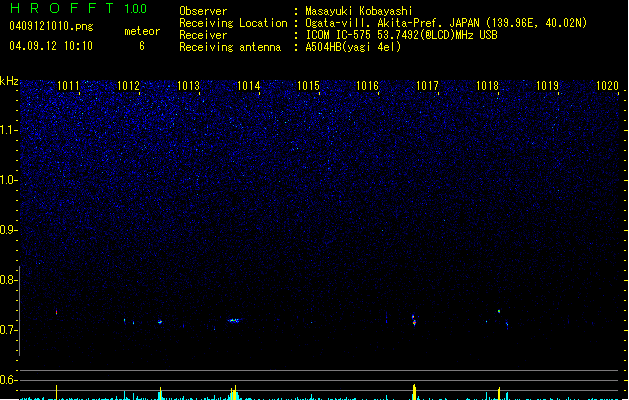Click the meteor echo just after 1018
This screenshot has width=629, height=400.
click(499, 311)
